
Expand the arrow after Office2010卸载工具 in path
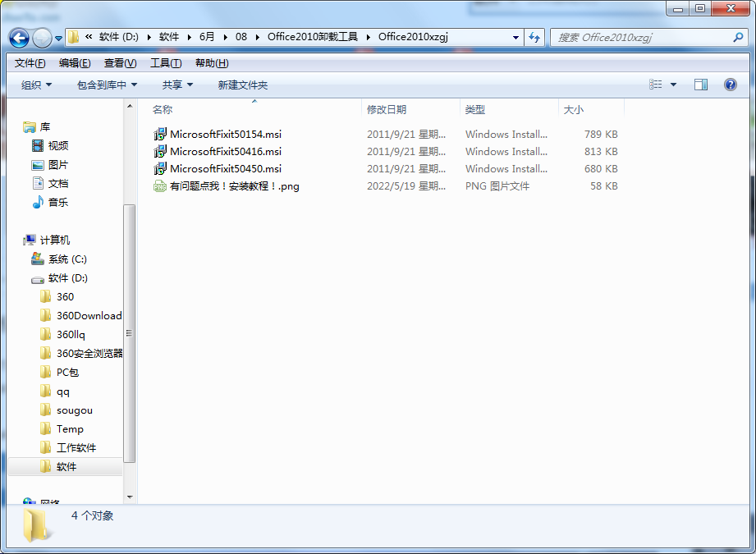click(x=369, y=37)
